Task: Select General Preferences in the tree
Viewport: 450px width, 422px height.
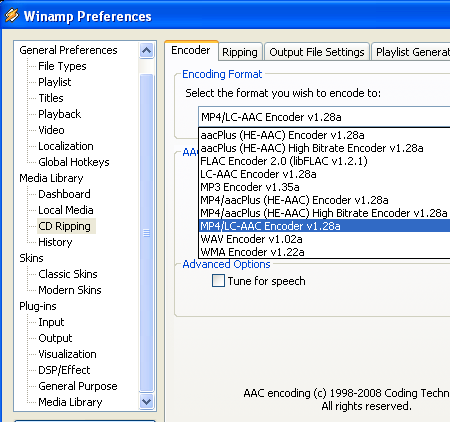Action: [x=68, y=50]
